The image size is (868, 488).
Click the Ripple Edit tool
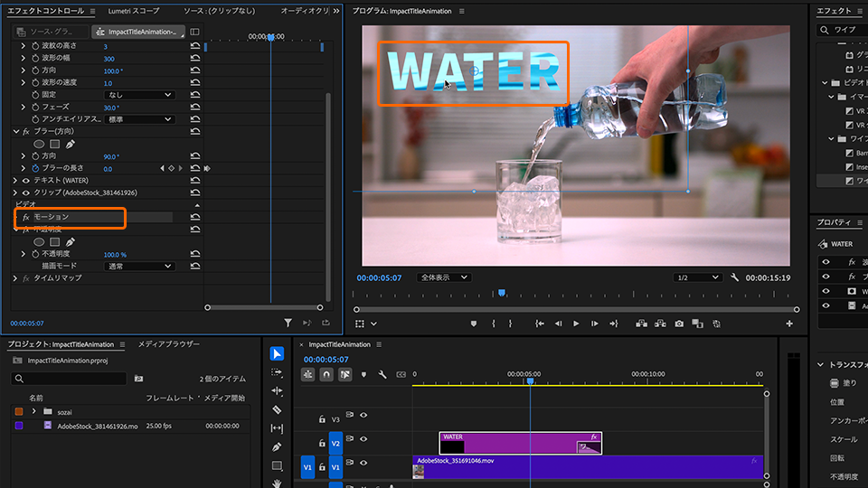(x=277, y=391)
